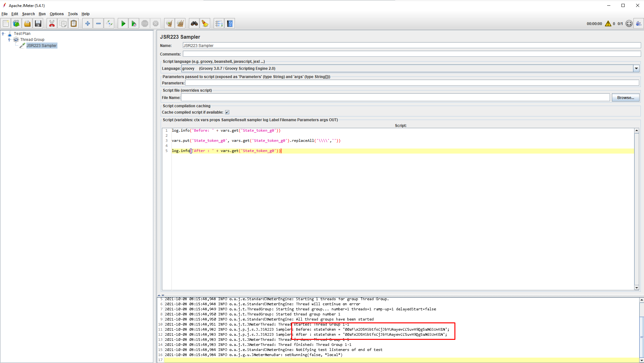The image size is (644, 363).
Task: Click the Toggle enable/disable icon
Action: (x=109, y=23)
